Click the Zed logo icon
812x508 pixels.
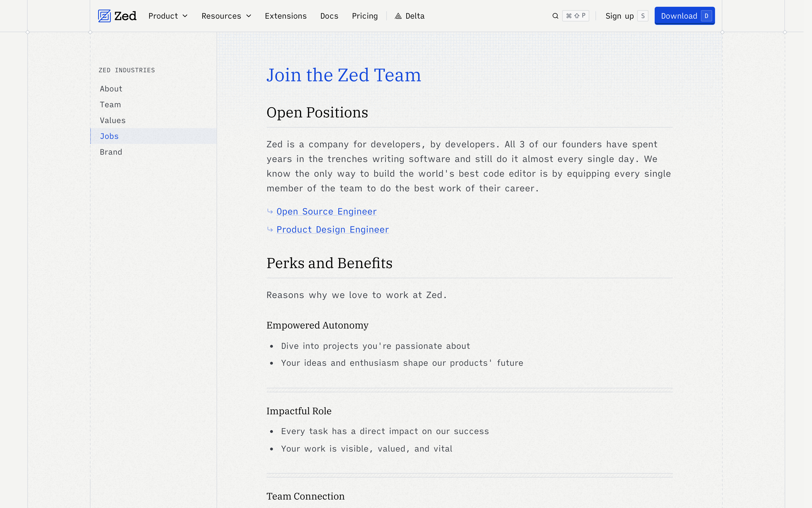tap(104, 16)
